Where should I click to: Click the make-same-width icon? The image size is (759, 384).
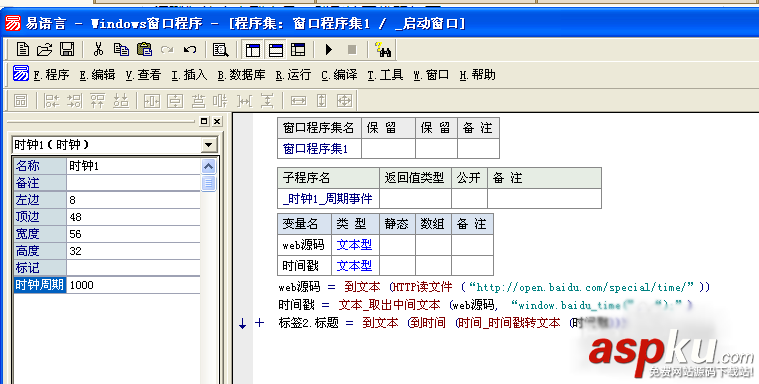point(298,101)
